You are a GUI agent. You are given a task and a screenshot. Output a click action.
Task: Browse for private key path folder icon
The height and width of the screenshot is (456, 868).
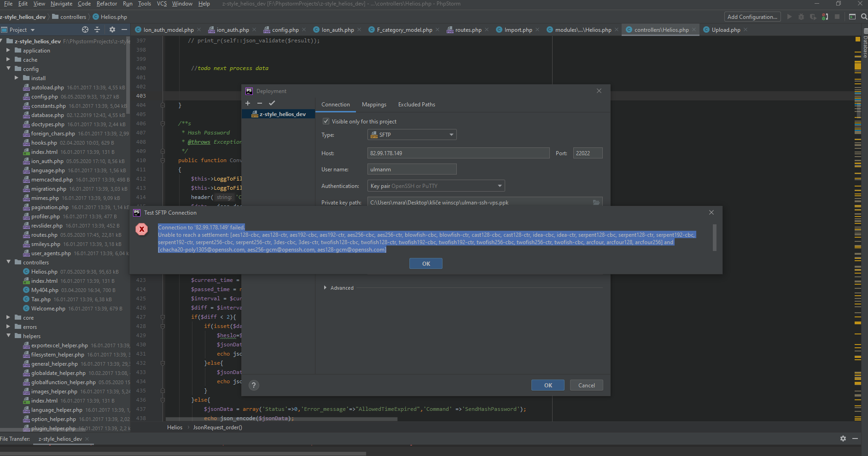point(596,203)
